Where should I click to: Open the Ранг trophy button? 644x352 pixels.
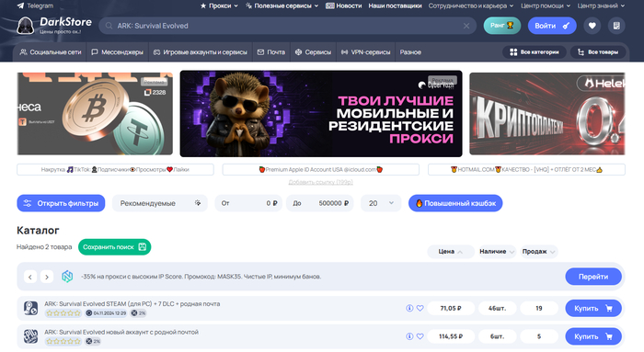pyautogui.click(x=502, y=26)
